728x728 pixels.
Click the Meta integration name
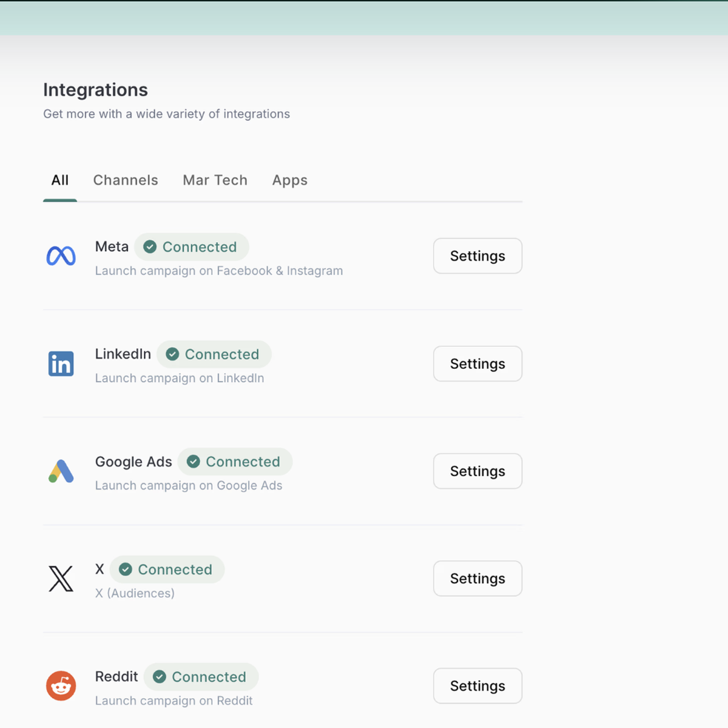pyautogui.click(x=112, y=247)
